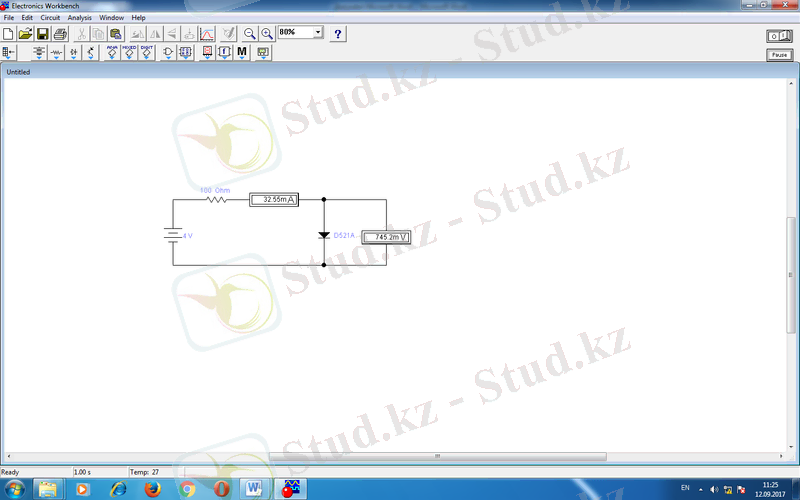Viewport: 800px width, 500px height.
Task: Open the volume control in system tray
Action: pos(714,490)
